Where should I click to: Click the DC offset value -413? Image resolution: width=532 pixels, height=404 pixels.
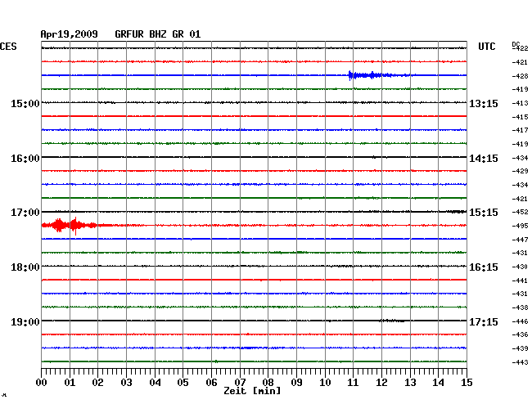pos(520,103)
